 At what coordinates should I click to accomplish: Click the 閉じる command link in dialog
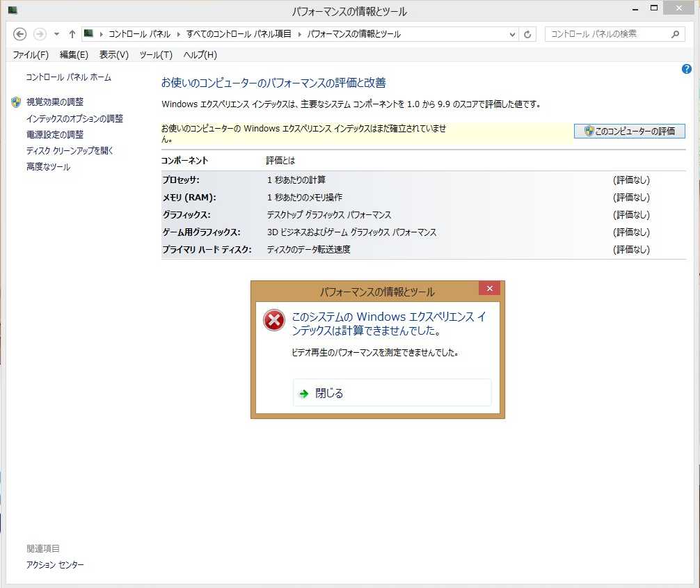[392, 393]
